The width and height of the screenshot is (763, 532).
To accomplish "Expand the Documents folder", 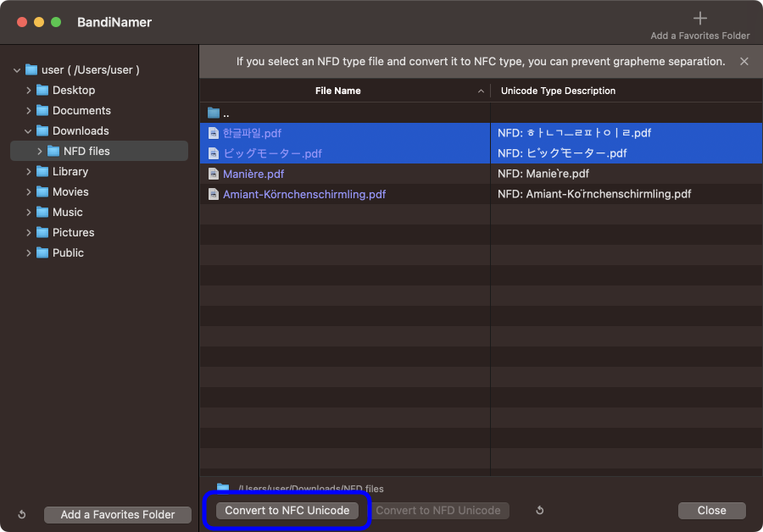I will (29, 111).
